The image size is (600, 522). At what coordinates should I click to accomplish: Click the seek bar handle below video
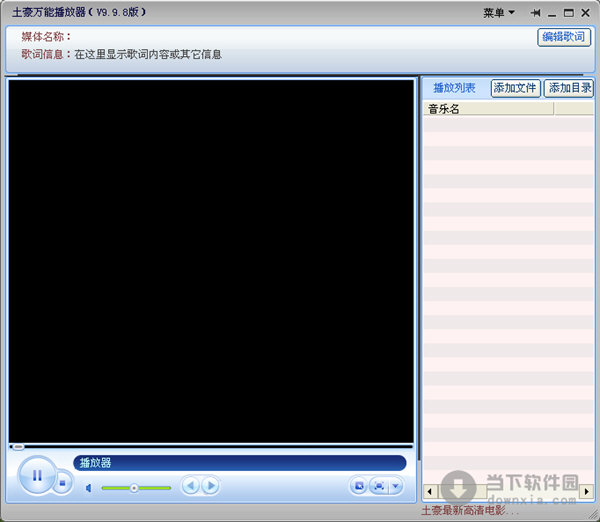pyautogui.click(x=17, y=446)
